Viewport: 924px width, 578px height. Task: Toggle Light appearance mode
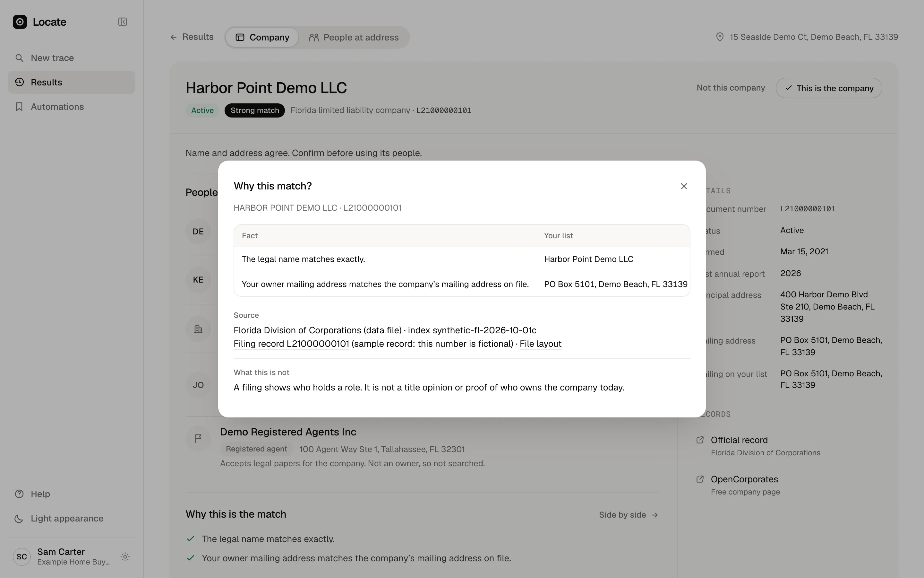pos(72,518)
